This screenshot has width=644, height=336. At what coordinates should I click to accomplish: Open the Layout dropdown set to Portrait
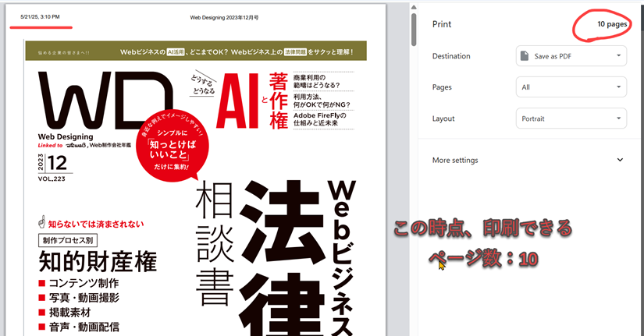(x=571, y=118)
